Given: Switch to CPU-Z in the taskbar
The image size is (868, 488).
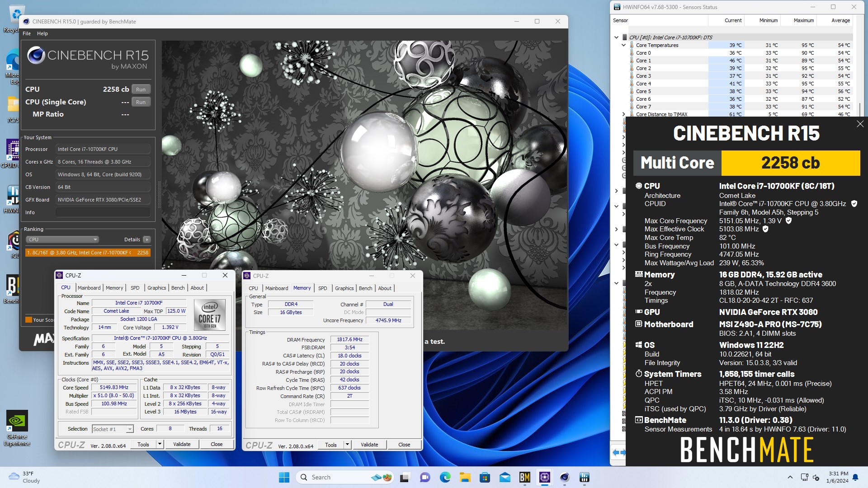Looking at the screenshot, I should (544, 477).
